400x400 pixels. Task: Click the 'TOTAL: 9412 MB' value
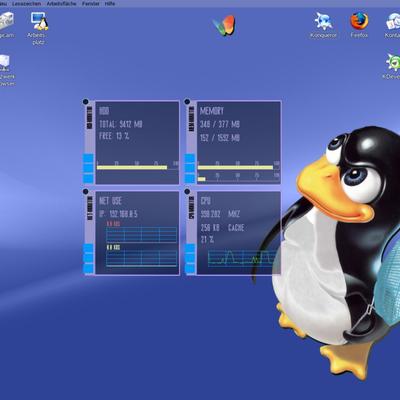pyautogui.click(x=121, y=124)
